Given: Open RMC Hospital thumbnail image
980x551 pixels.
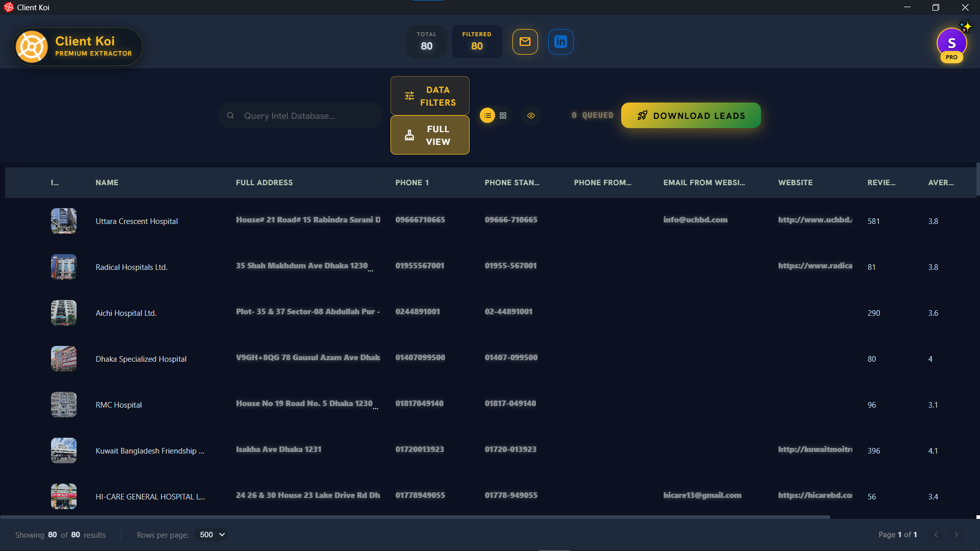Looking at the screenshot, I should coord(64,405).
